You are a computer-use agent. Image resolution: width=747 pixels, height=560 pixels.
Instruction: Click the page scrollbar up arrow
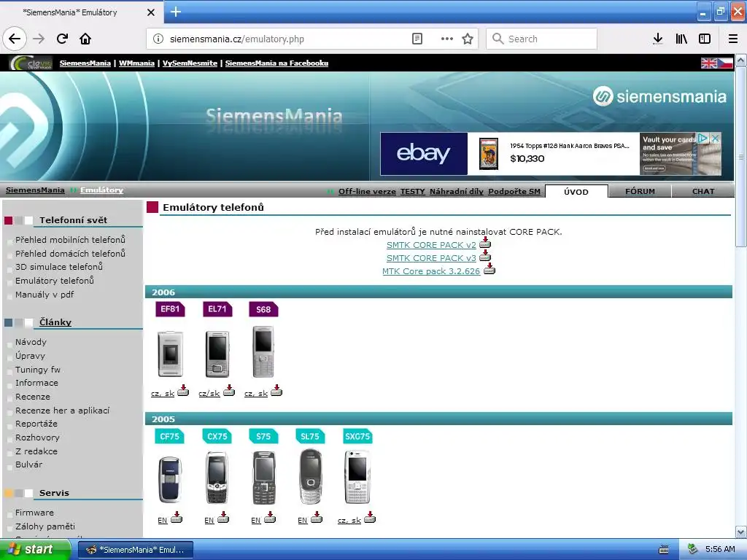pos(741,61)
